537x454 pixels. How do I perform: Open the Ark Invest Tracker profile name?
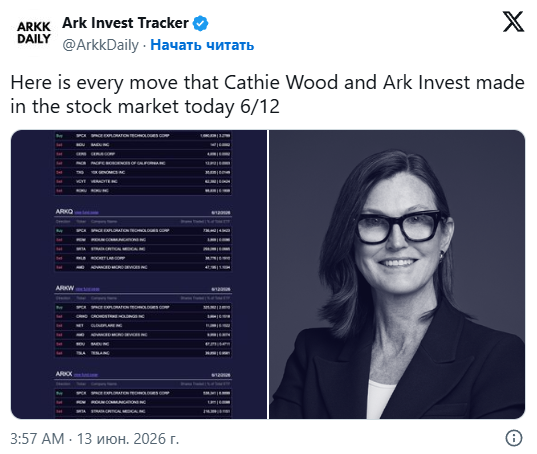pos(125,23)
